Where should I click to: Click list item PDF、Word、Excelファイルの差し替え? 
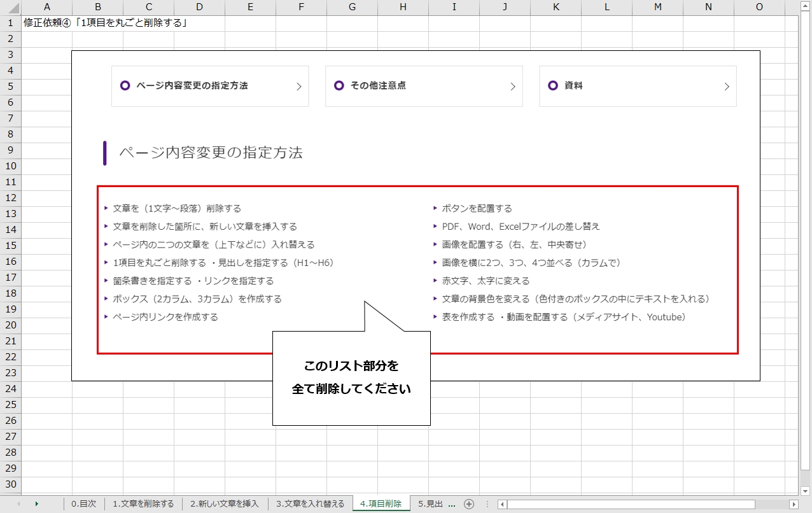pos(521,227)
